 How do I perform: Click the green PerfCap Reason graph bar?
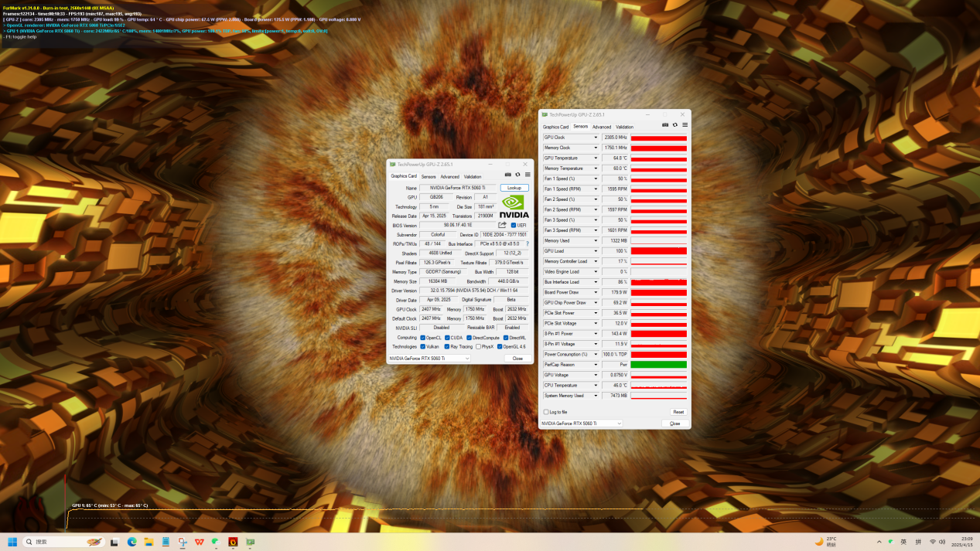(x=659, y=365)
